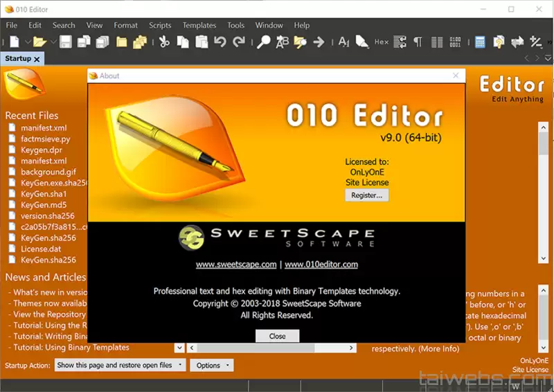The image size is (554, 392).
Task: Click the news list down-arrow scroll button
Action: tap(179, 348)
